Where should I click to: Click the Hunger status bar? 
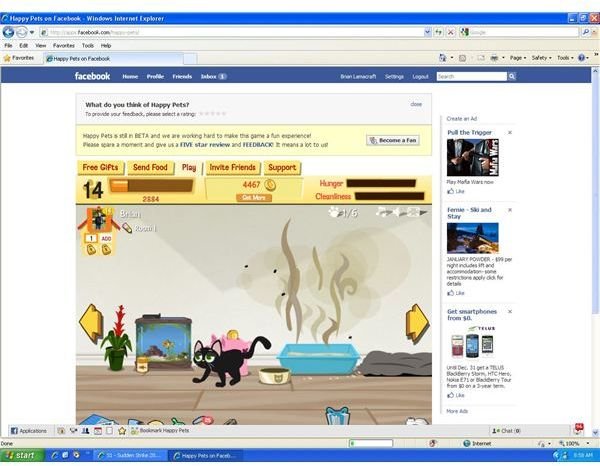(x=381, y=184)
